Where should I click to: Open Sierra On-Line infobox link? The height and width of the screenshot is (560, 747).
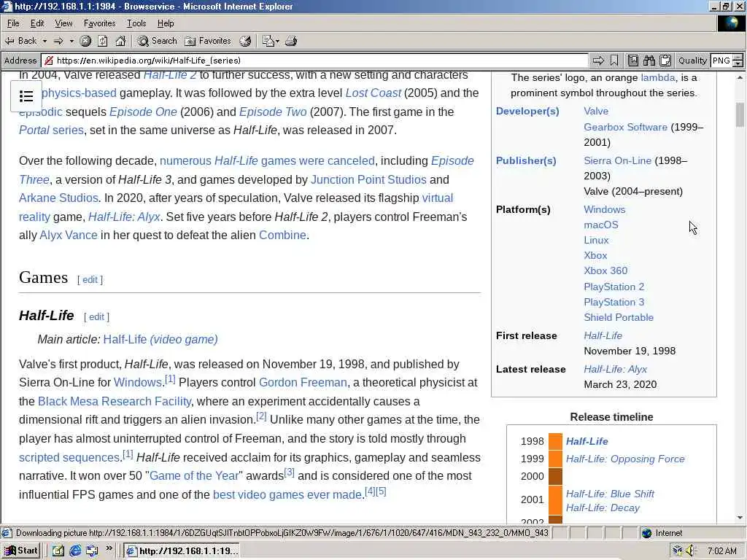click(x=617, y=160)
